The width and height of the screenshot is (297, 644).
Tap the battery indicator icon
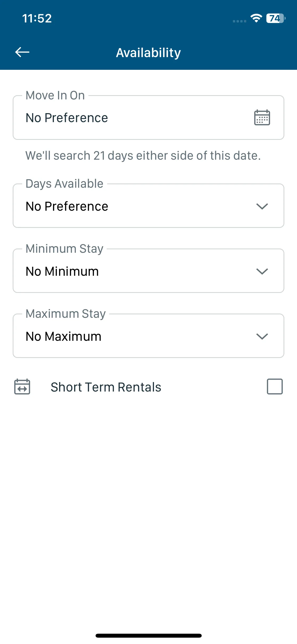pyautogui.click(x=276, y=18)
